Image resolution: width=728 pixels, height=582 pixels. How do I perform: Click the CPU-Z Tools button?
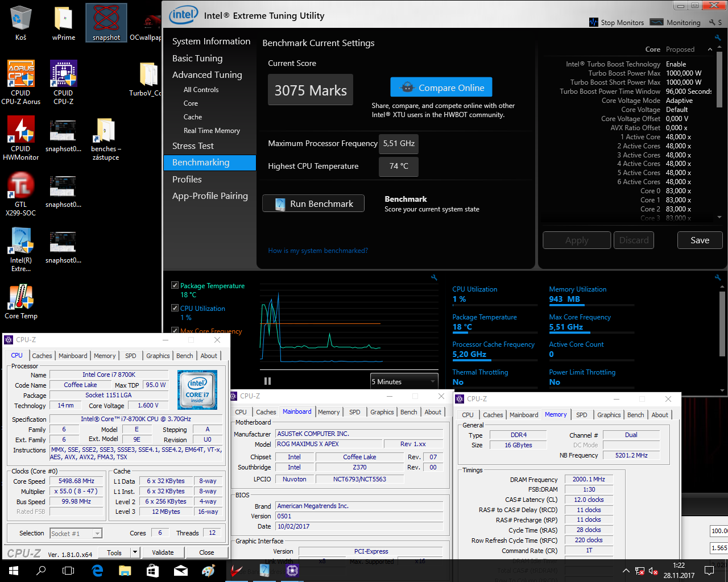pos(114,552)
